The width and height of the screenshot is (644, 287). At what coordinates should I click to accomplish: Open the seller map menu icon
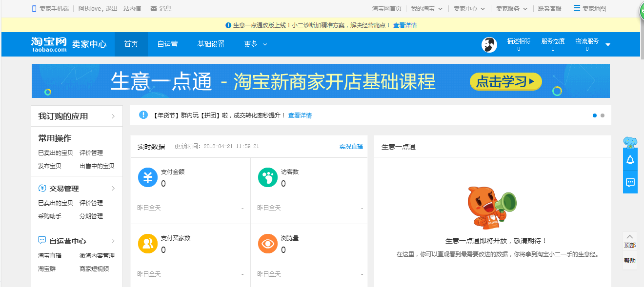point(577,8)
